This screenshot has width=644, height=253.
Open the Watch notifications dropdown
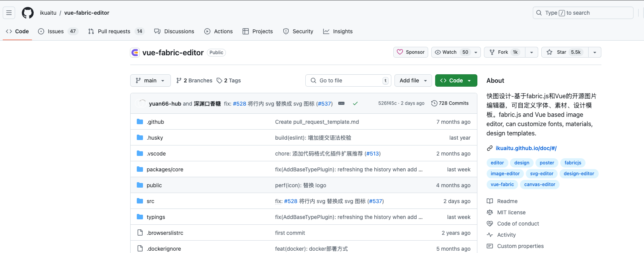pos(456,52)
